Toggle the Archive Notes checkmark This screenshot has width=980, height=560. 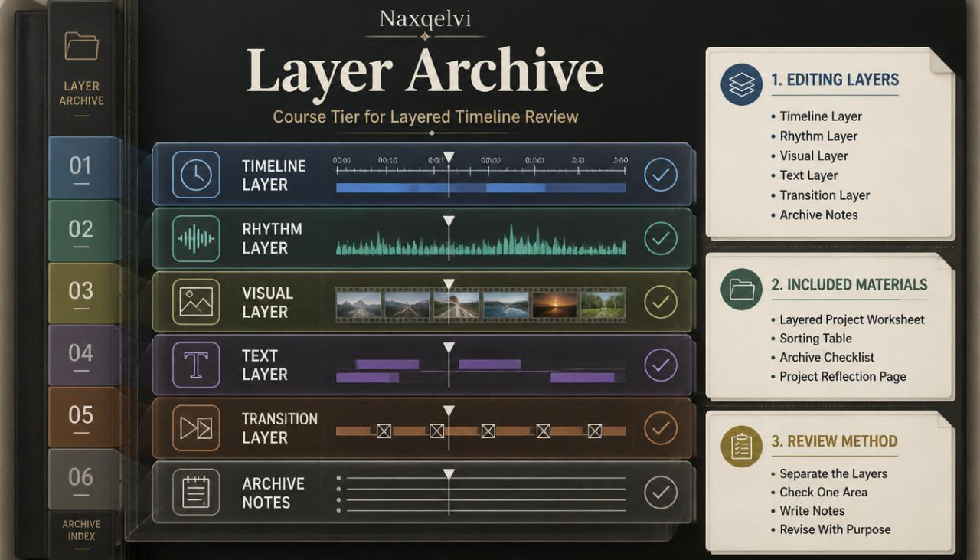[660, 492]
